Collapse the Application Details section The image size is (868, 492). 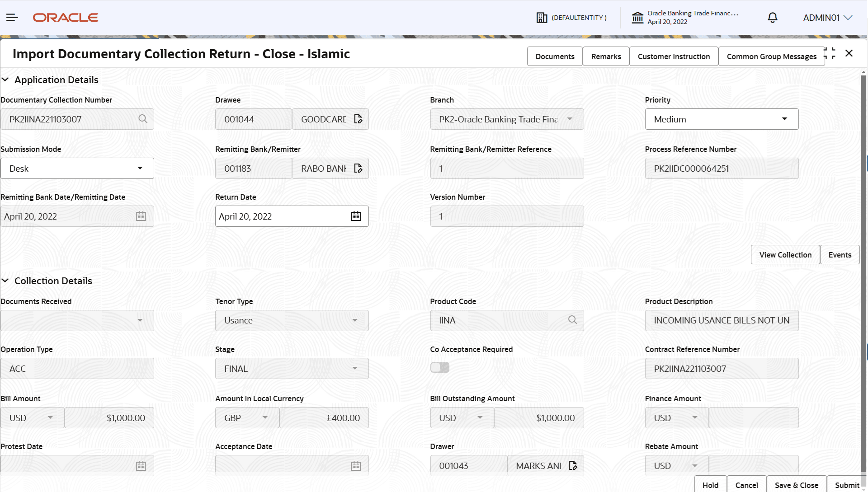point(5,80)
